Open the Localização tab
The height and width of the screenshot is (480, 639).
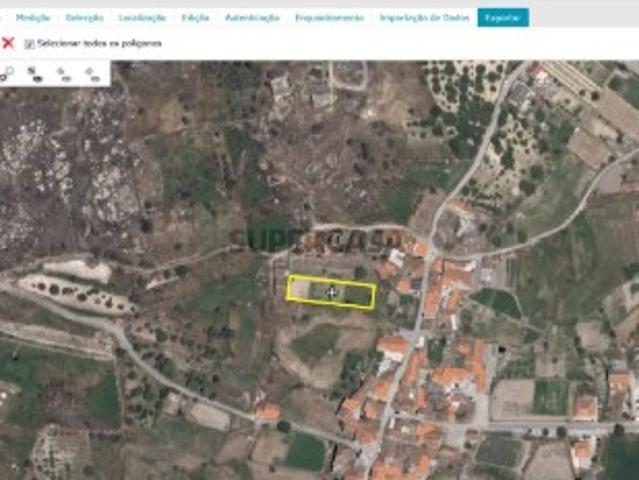coord(143,18)
